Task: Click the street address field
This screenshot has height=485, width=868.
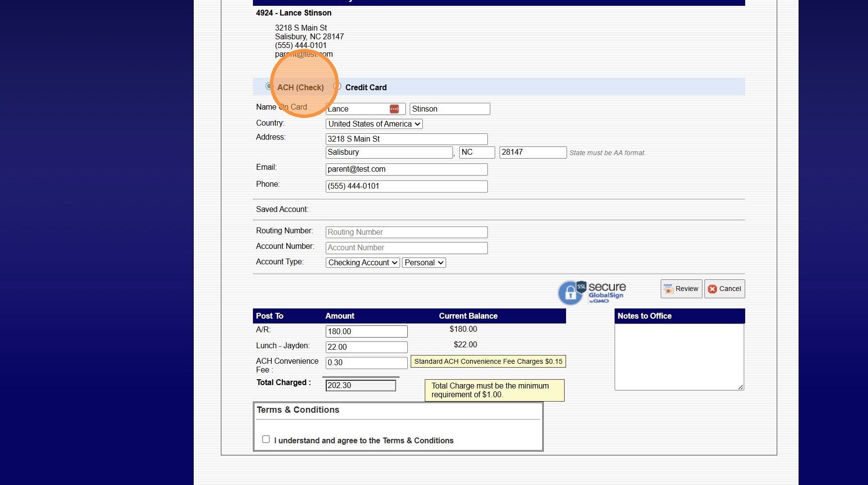Action: click(406, 139)
